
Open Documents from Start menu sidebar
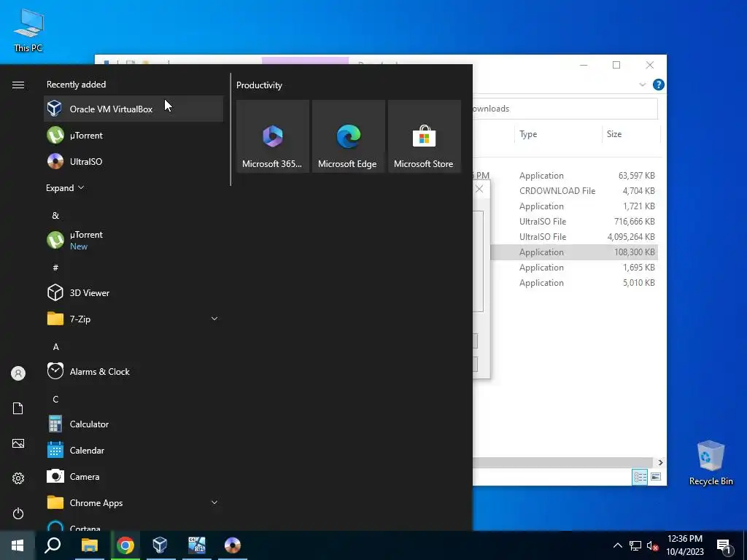coord(18,408)
